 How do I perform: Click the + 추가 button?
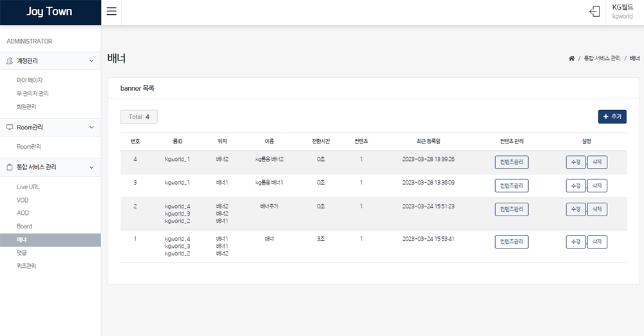(612, 117)
